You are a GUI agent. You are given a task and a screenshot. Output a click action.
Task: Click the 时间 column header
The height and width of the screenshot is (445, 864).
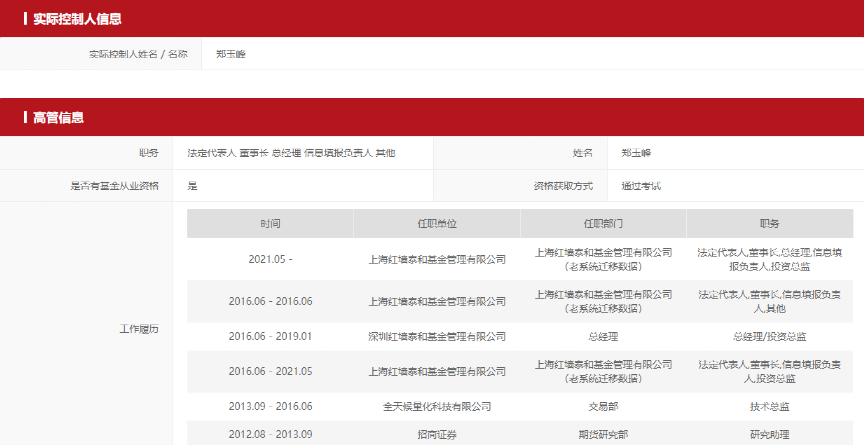coord(270,223)
